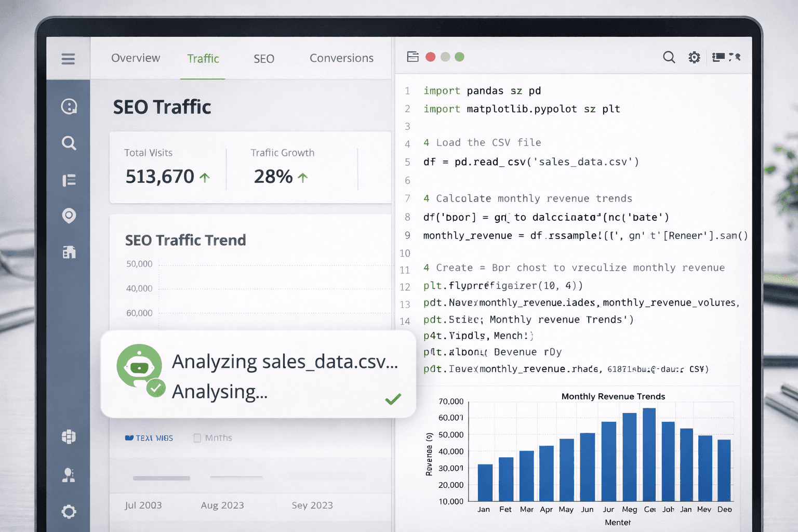Select the list view sidebar icon
Image resolution: width=798 pixels, height=532 pixels.
(x=69, y=180)
